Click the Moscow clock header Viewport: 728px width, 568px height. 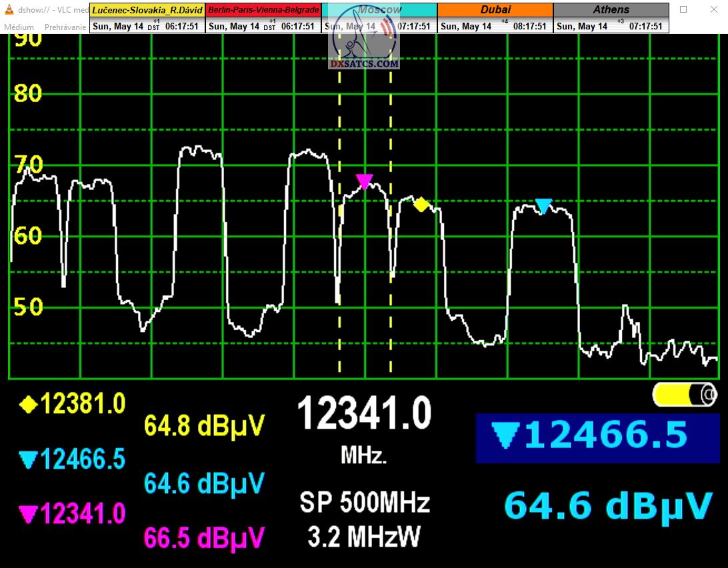click(x=379, y=10)
